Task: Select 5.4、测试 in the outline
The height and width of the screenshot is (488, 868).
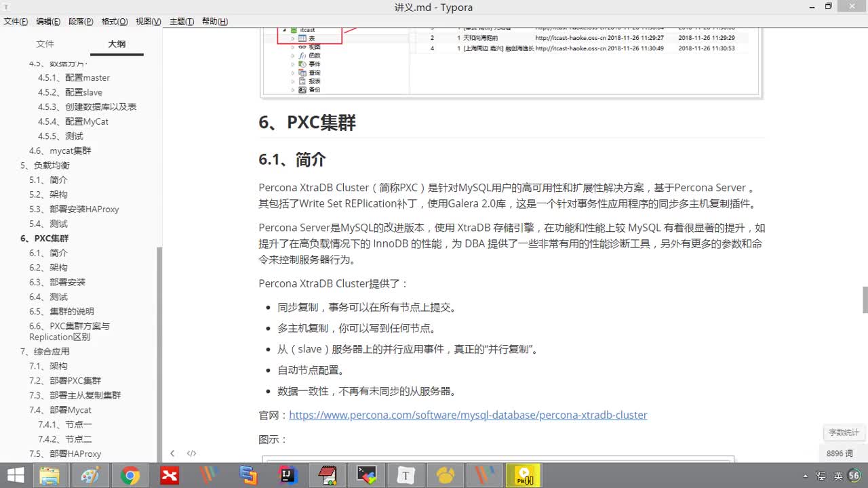Action: coord(48,224)
